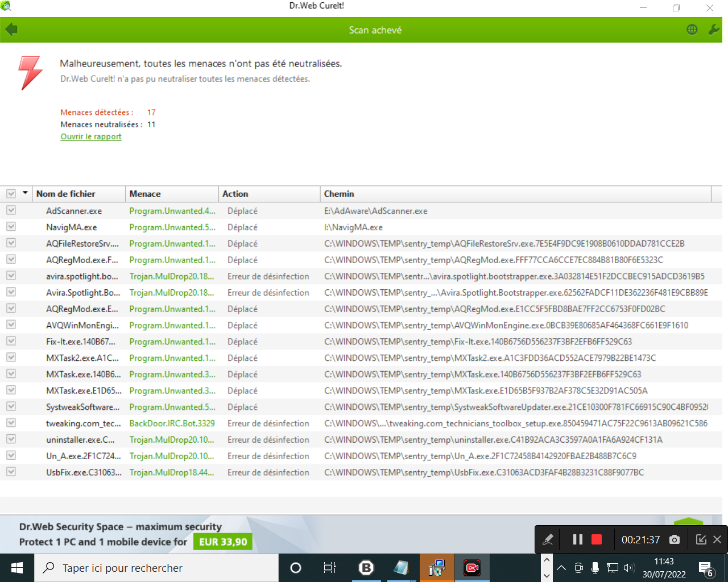Open the network tray icon
Image resolution: width=728 pixels, height=582 pixels.
pyautogui.click(x=612, y=568)
